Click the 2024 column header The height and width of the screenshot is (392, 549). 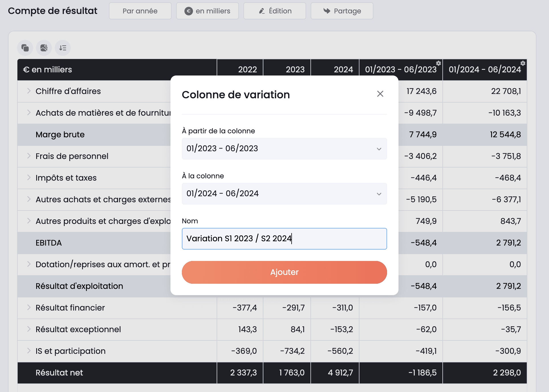(x=343, y=70)
